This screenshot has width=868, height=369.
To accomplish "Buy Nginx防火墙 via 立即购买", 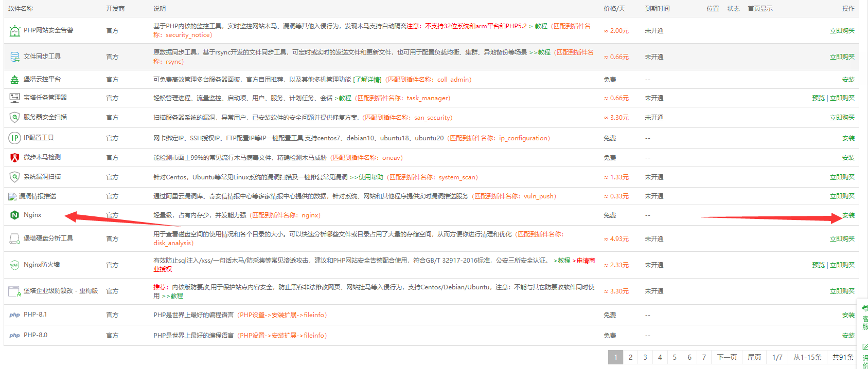I will 842,265.
